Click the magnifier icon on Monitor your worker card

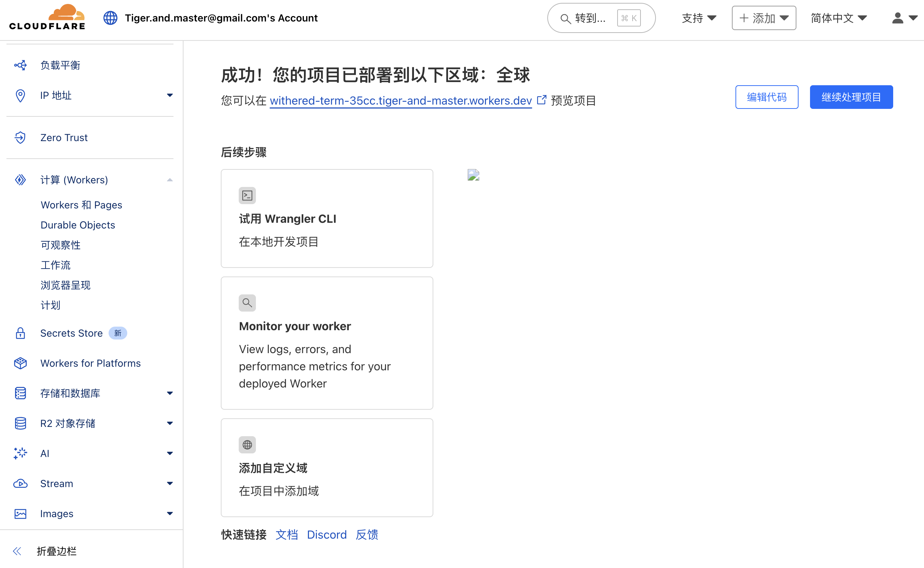247,303
